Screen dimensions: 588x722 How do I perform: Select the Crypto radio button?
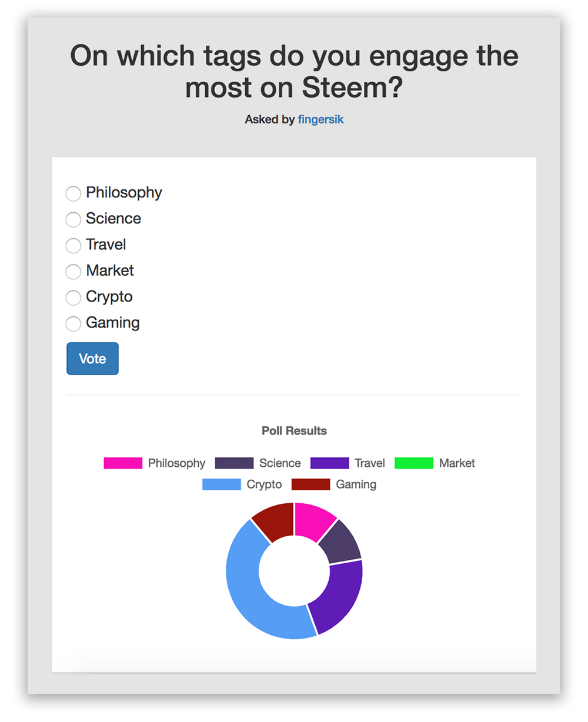click(x=73, y=298)
